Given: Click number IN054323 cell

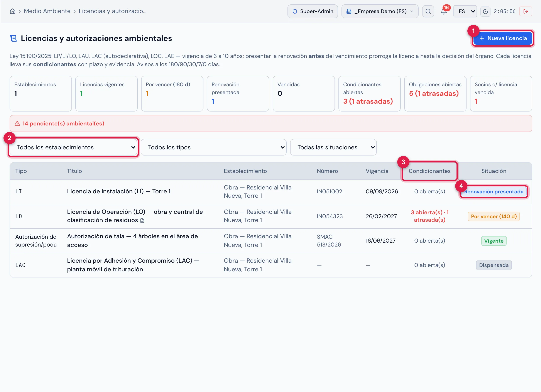Looking at the screenshot, I should pyautogui.click(x=330, y=216).
